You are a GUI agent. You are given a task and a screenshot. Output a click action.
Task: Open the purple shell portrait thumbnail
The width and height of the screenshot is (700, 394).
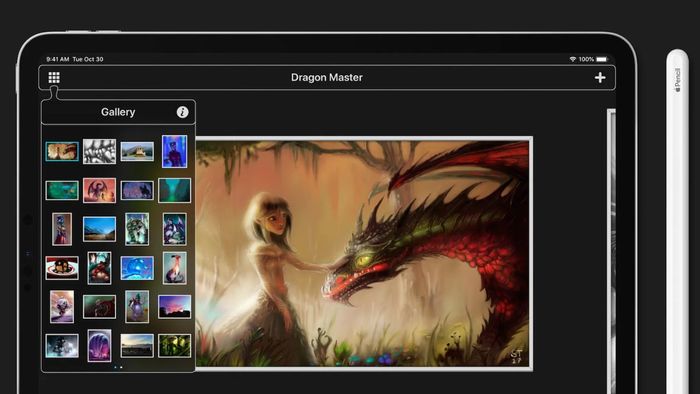[100, 346]
